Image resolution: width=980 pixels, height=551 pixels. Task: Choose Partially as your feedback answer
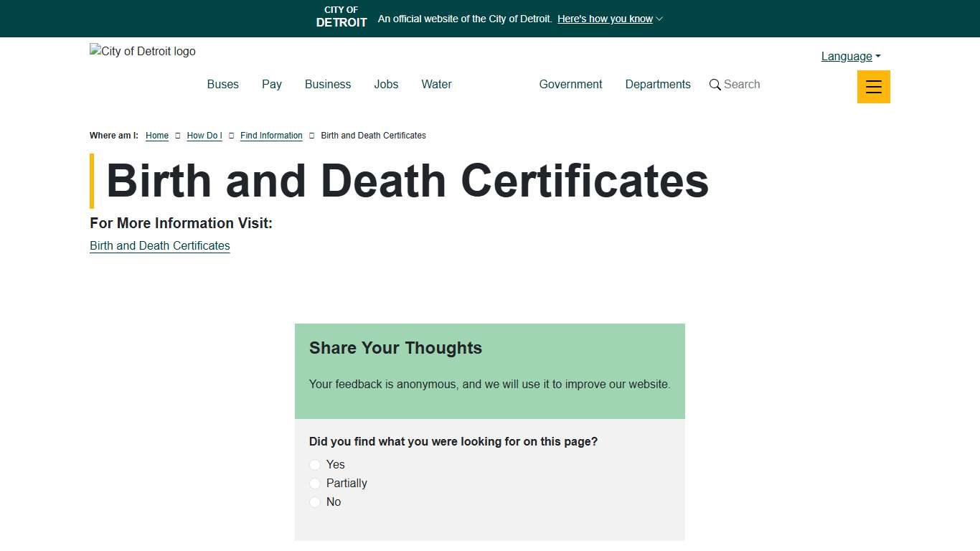point(314,483)
